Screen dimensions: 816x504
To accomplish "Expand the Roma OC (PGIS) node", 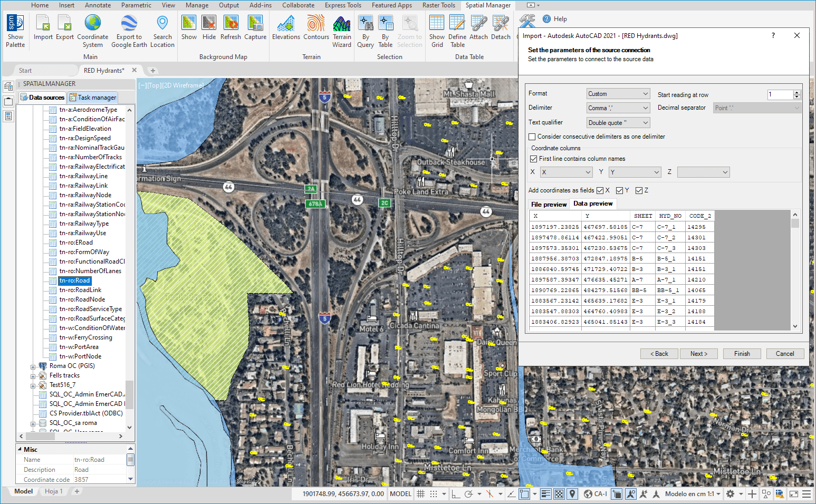I will 33,366.
